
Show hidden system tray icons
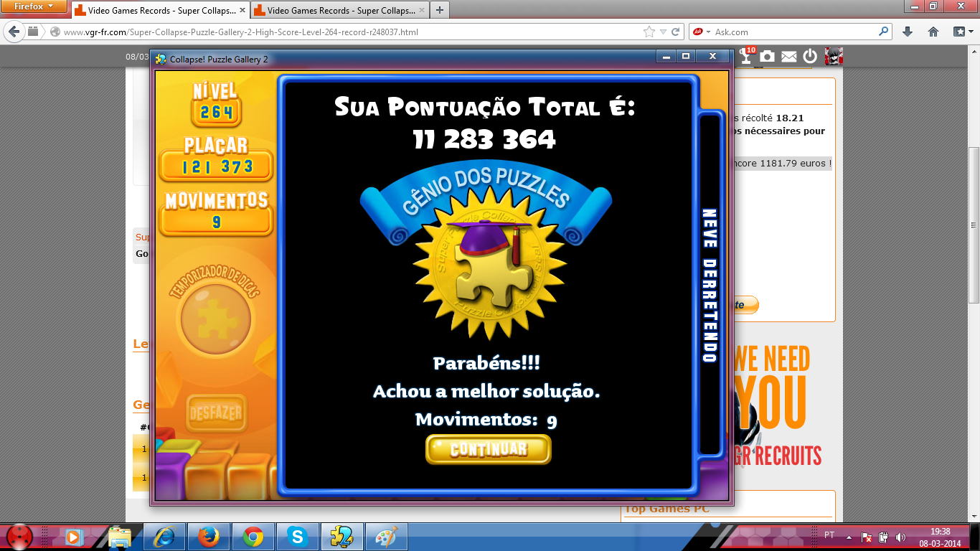click(x=849, y=537)
